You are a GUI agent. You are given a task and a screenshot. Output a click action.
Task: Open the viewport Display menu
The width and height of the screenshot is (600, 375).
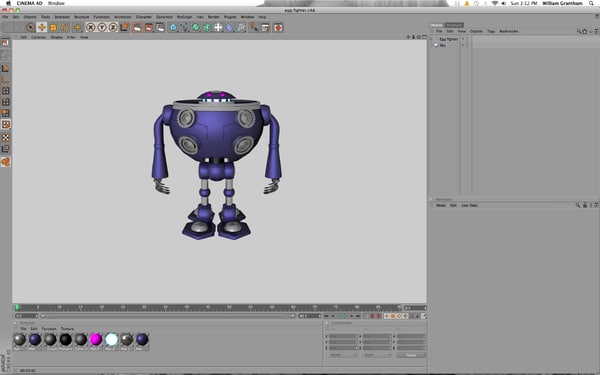tap(57, 37)
